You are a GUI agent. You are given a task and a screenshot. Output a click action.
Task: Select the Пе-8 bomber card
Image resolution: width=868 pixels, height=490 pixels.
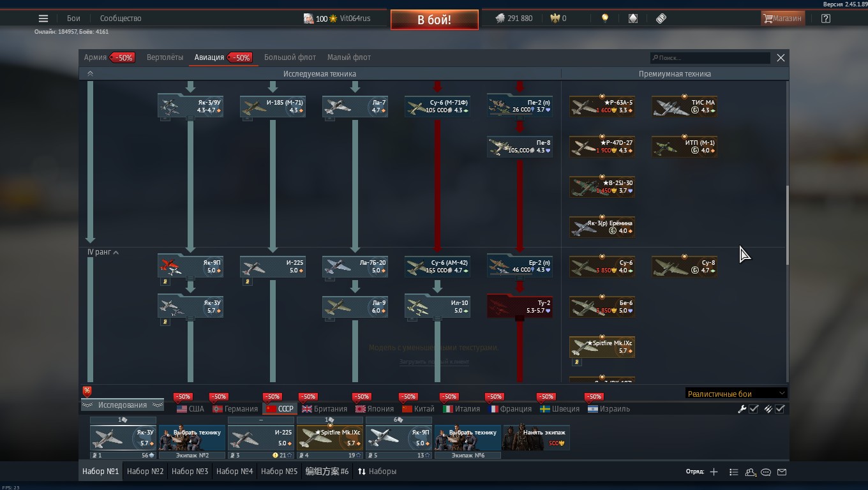pyautogui.click(x=520, y=147)
